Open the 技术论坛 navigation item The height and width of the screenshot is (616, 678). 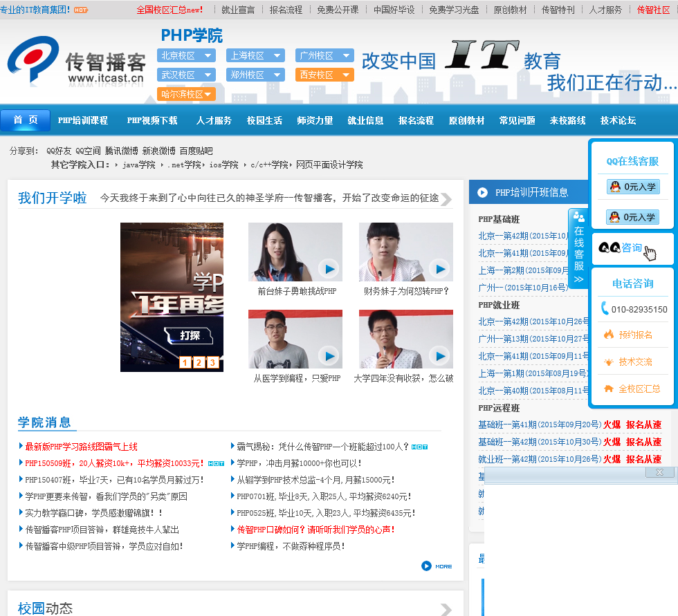click(619, 120)
